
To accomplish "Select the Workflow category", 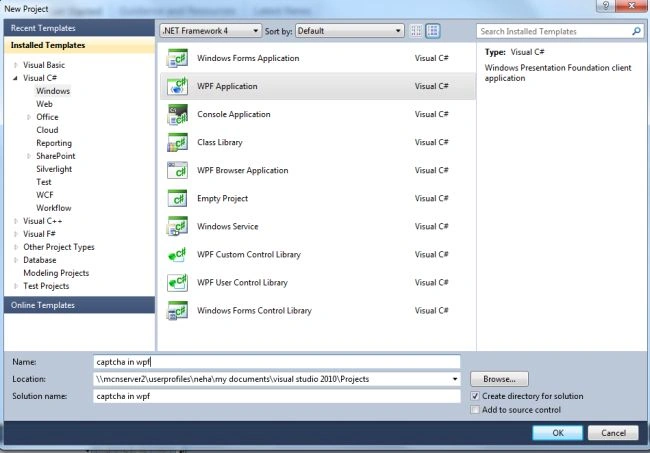I will coord(53,208).
